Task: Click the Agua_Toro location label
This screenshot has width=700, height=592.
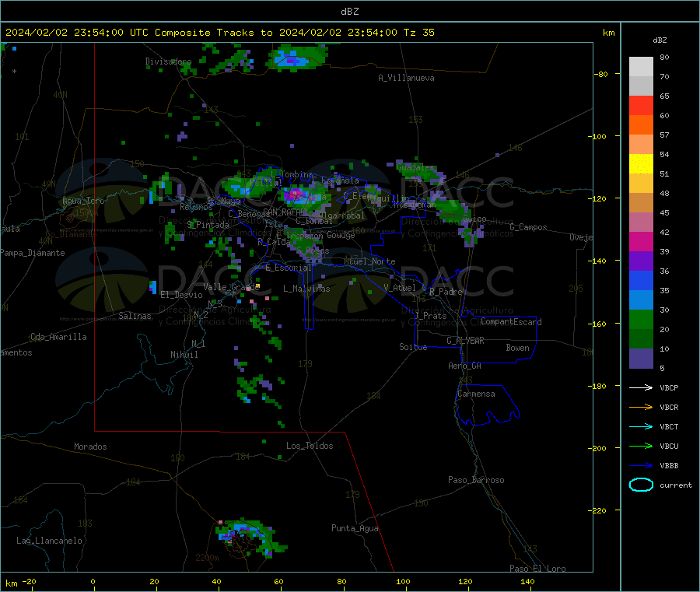Action: [83, 201]
